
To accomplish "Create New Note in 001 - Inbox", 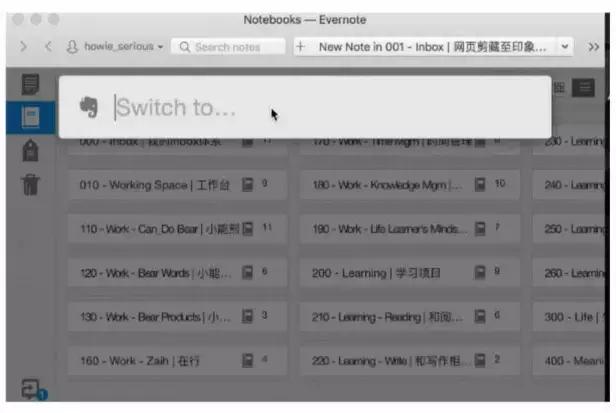I will point(425,47).
